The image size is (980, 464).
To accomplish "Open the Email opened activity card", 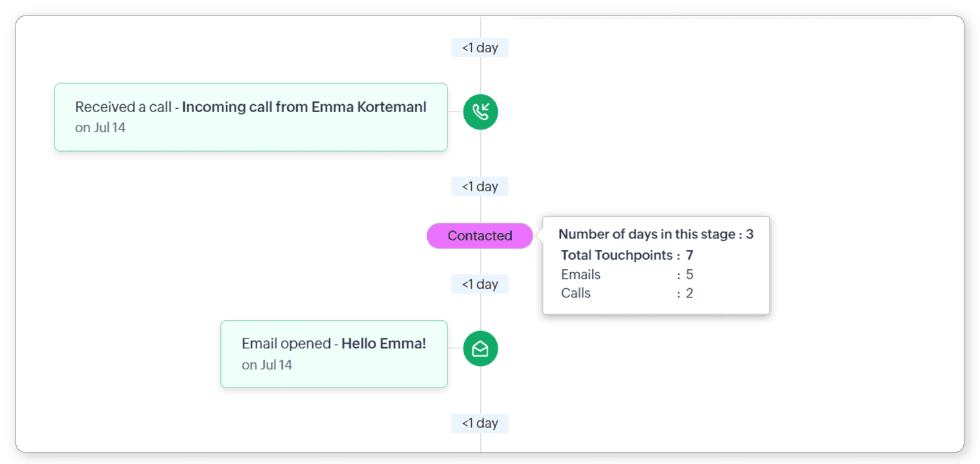I will 334,354.
